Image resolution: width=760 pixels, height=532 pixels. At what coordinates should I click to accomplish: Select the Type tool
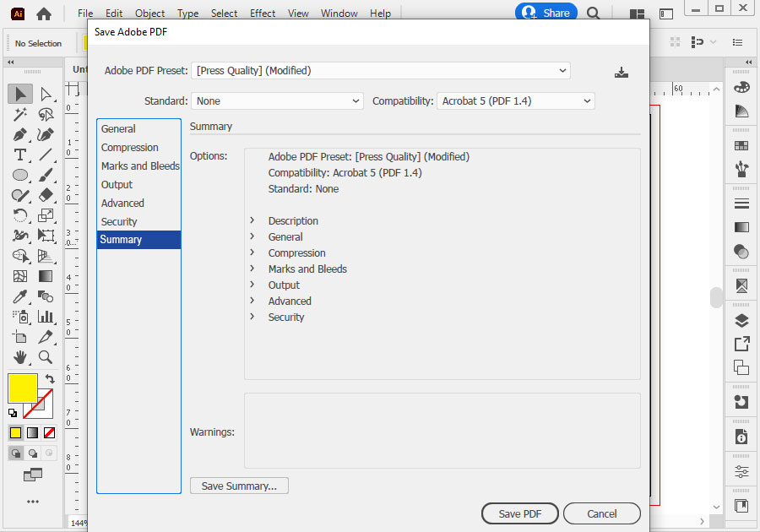20,155
